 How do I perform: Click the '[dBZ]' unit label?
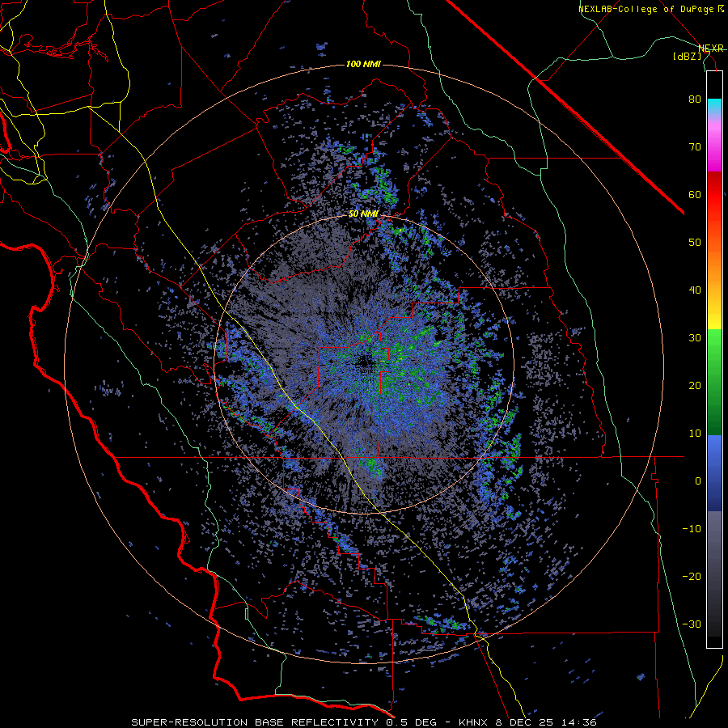[687, 57]
